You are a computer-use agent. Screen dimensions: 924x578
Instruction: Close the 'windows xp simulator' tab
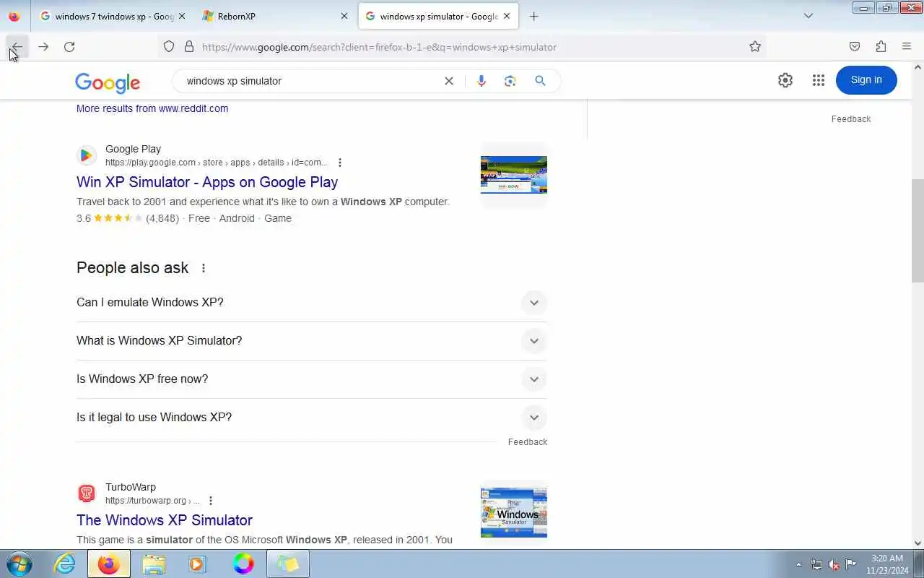[x=507, y=16]
